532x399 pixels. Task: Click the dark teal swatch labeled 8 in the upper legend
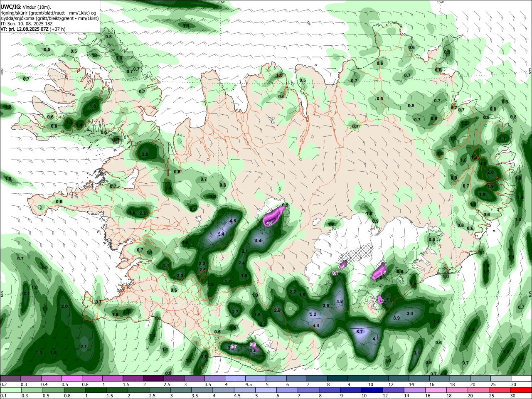coord(337,378)
